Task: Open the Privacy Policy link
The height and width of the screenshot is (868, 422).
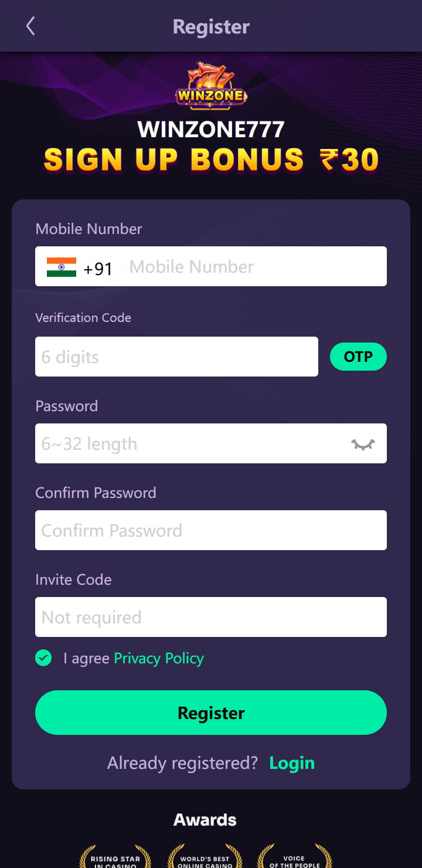Action: 159,658
